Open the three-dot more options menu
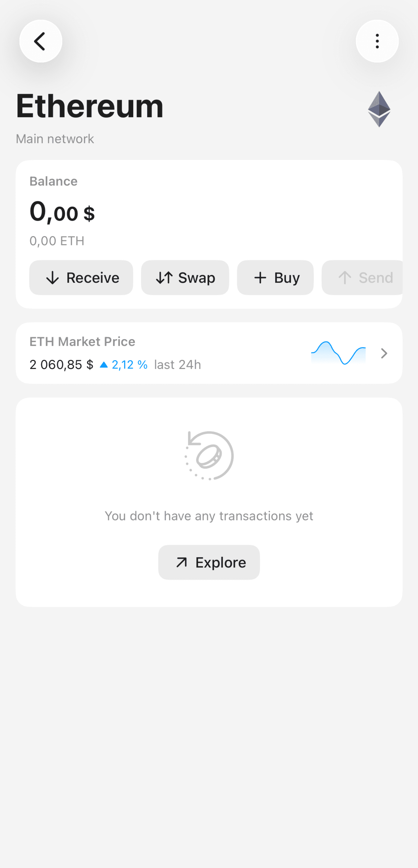 (x=377, y=41)
